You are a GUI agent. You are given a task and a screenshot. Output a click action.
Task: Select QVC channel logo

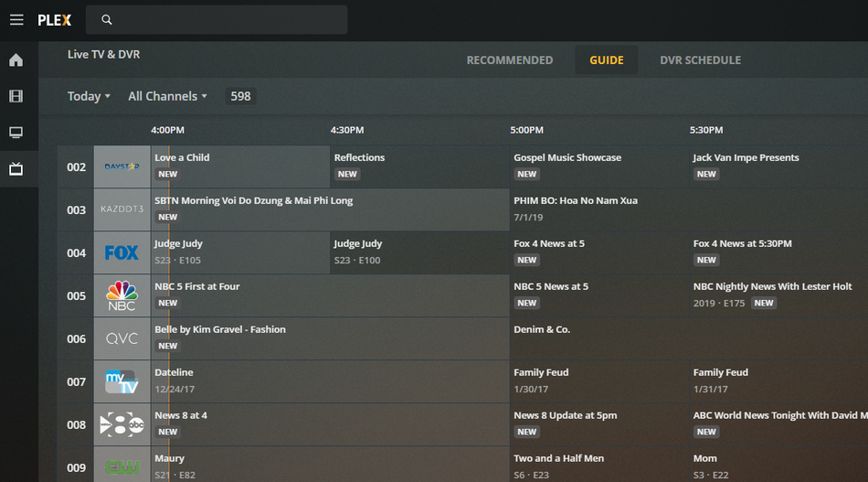122,338
